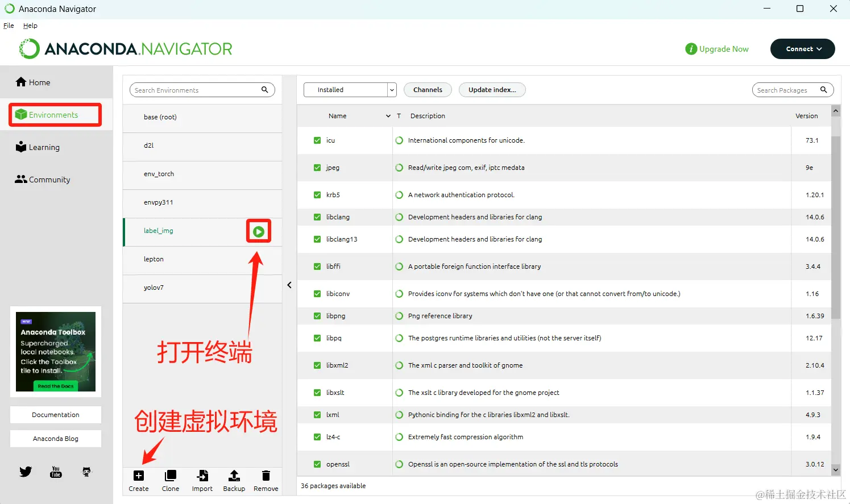The width and height of the screenshot is (850, 504).
Task: Create a new environment
Action: coord(139,481)
